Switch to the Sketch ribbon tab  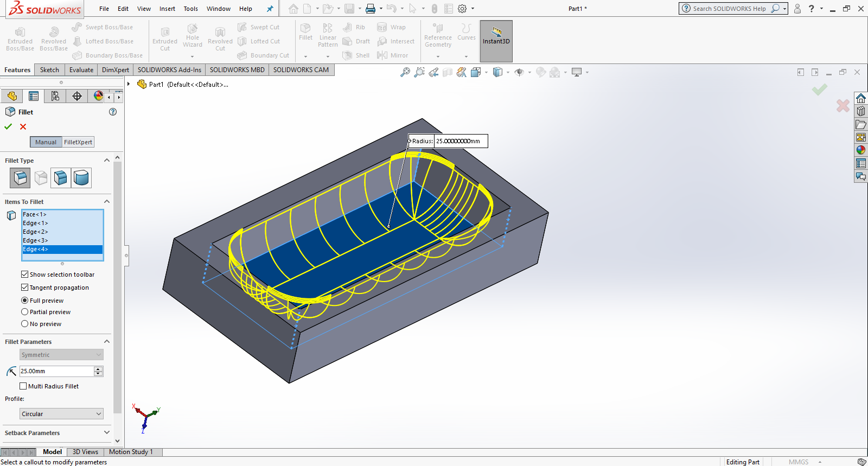point(49,70)
